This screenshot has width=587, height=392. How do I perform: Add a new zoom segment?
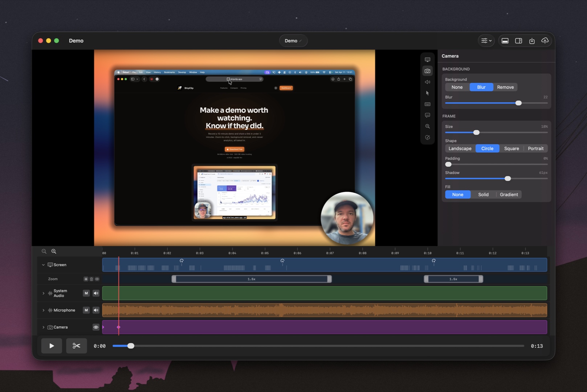(x=86, y=279)
